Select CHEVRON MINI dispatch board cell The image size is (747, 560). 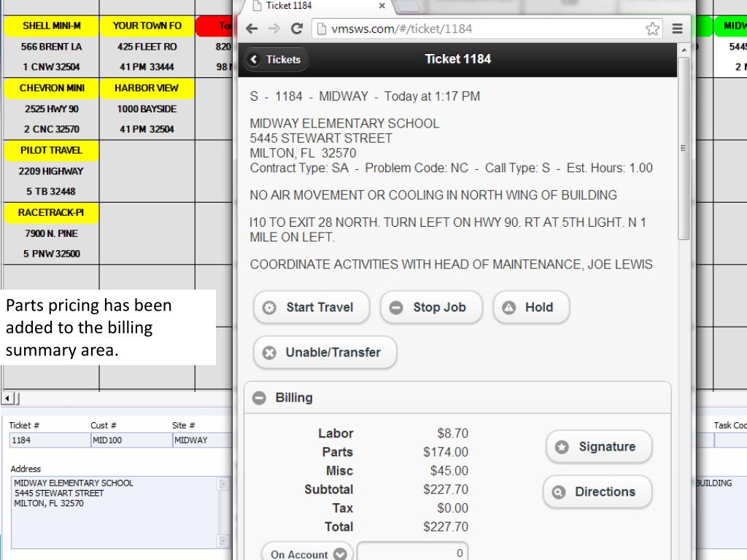coord(52,88)
